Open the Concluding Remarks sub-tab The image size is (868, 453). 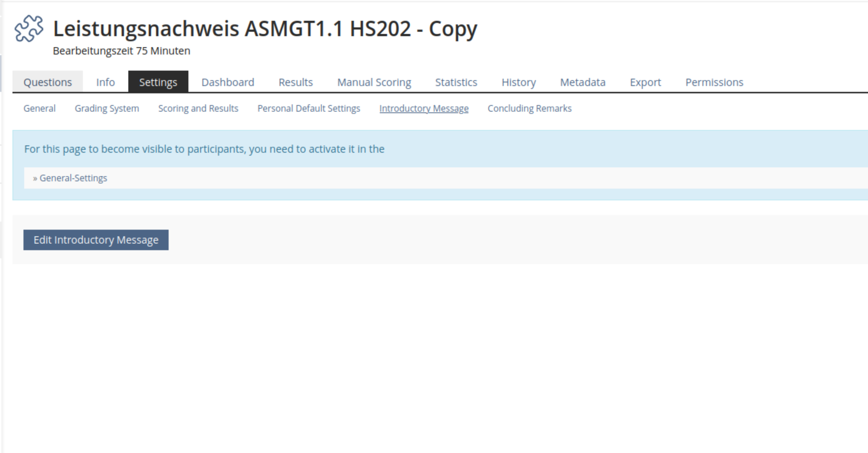click(x=530, y=108)
